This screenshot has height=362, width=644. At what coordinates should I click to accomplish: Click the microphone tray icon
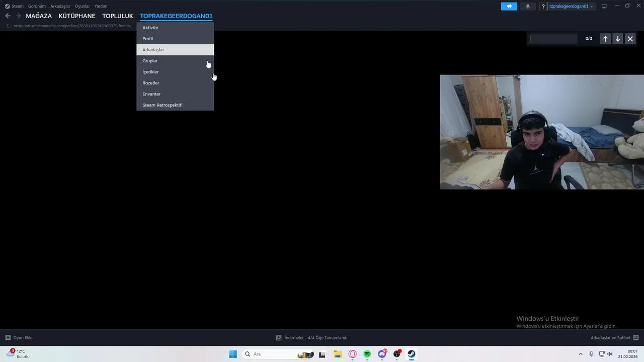pyautogui.click(x=591, y=354)
